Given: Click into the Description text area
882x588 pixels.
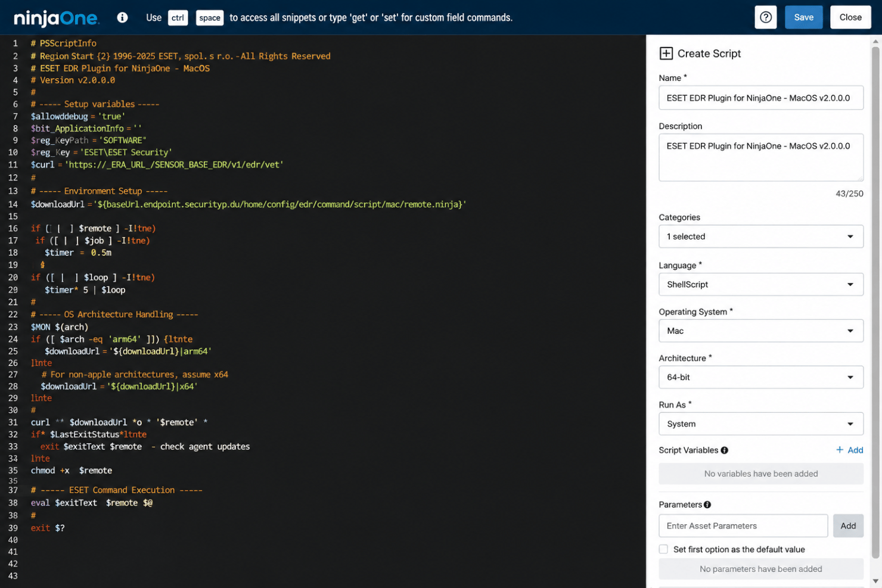Looking at the screenshot, I should tap(761, 157).
